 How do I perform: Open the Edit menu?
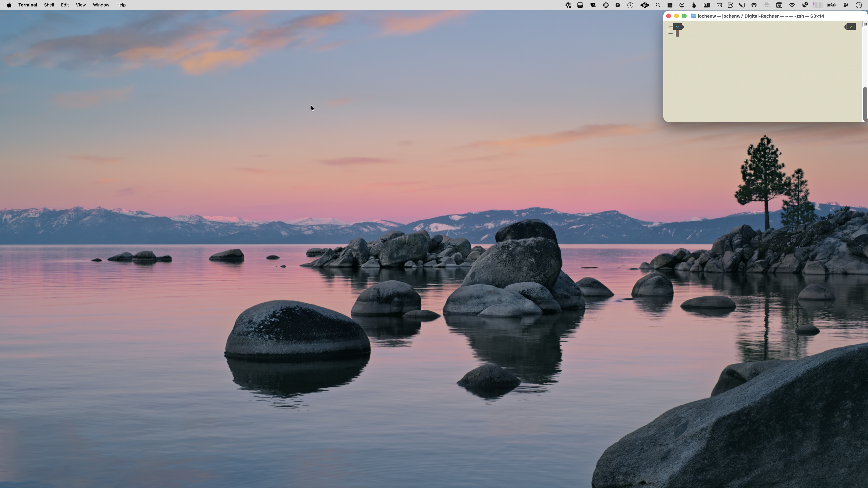pos(65,5)
